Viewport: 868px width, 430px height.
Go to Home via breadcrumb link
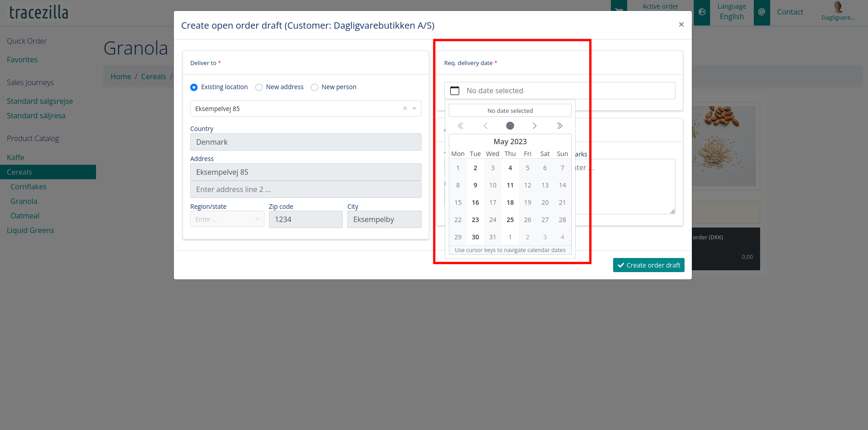(121, 76)
